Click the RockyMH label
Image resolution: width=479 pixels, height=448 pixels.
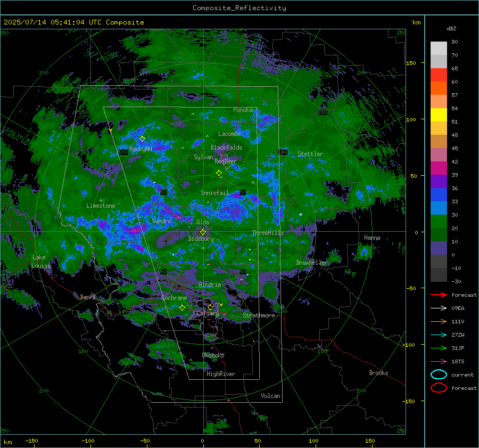[x=141, y=149]
